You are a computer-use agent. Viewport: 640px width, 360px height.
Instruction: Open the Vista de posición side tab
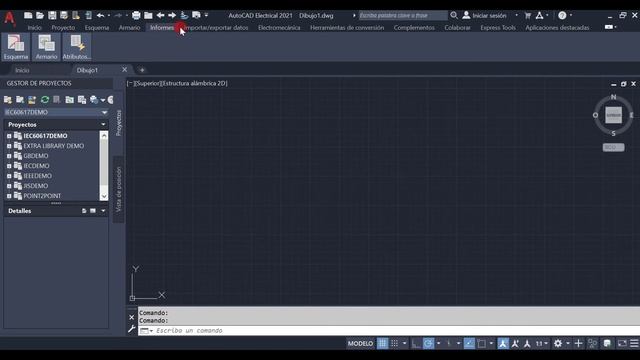coord(118,189)
